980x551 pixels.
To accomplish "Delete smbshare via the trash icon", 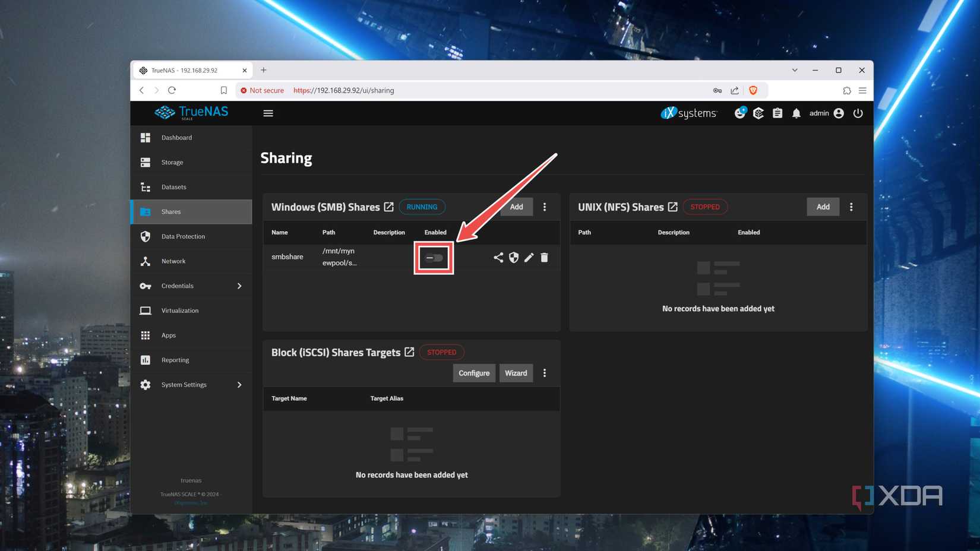I will click(x=544, y=257).
